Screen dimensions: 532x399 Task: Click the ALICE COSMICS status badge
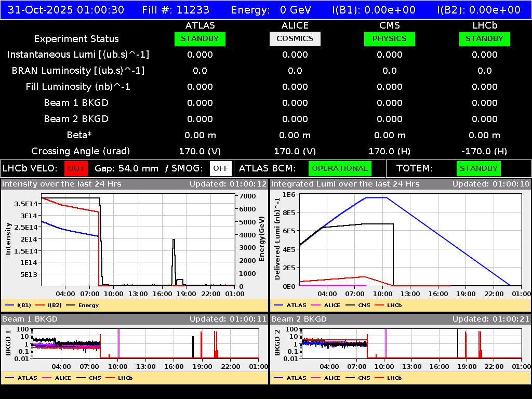click(x=295, y=38)
